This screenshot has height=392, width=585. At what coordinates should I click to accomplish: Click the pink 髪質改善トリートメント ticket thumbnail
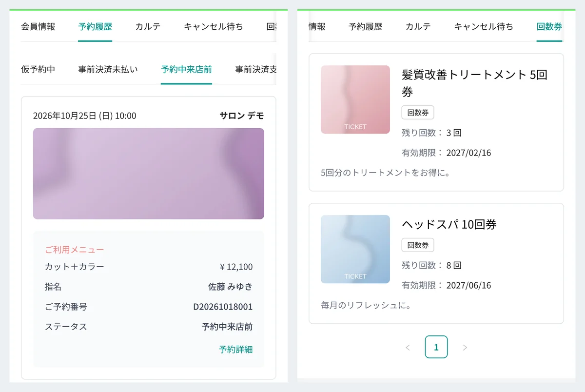click(355, 99)
